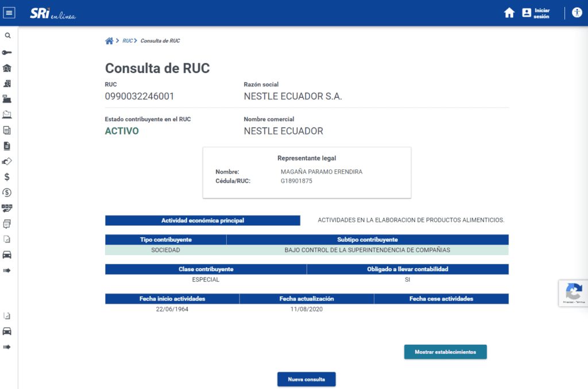This screenshot has width=588, height=389.
Task: Select the cash register sidebar icon
Action: (7, 99)
